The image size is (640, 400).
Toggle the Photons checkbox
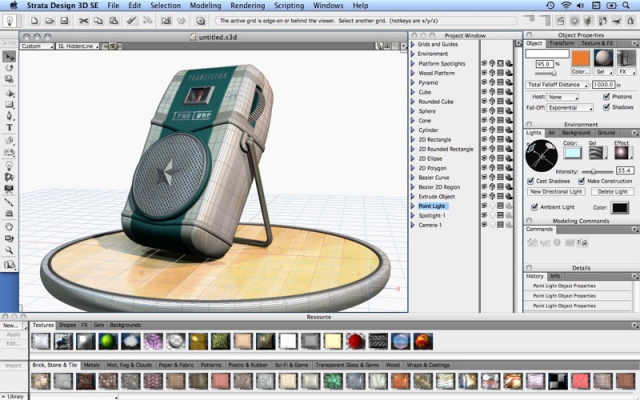[x=607, y=97]
